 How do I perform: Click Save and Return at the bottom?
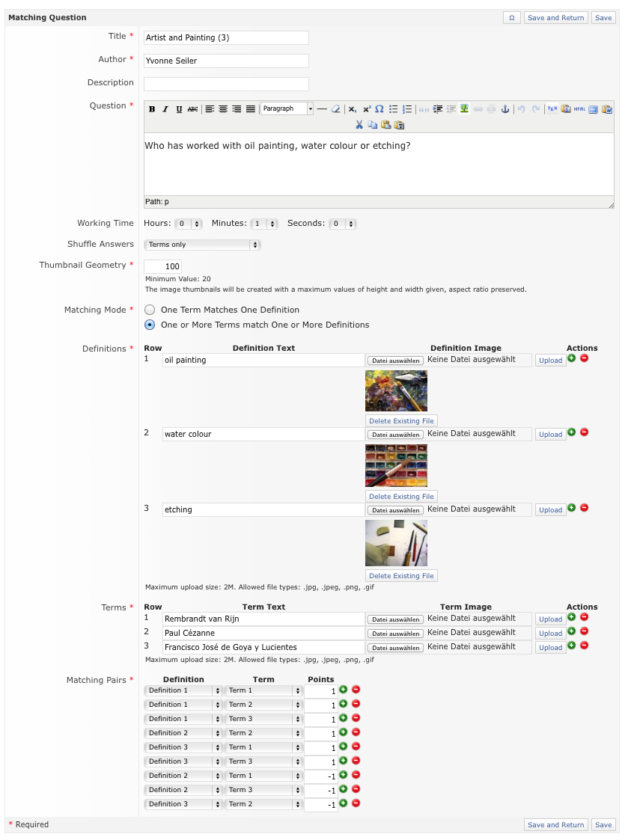555,825
